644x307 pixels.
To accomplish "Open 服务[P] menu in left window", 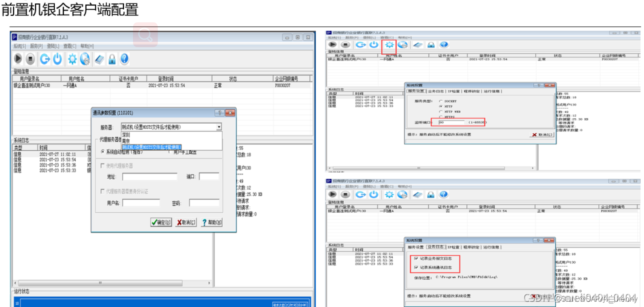I will coord(36,46).
